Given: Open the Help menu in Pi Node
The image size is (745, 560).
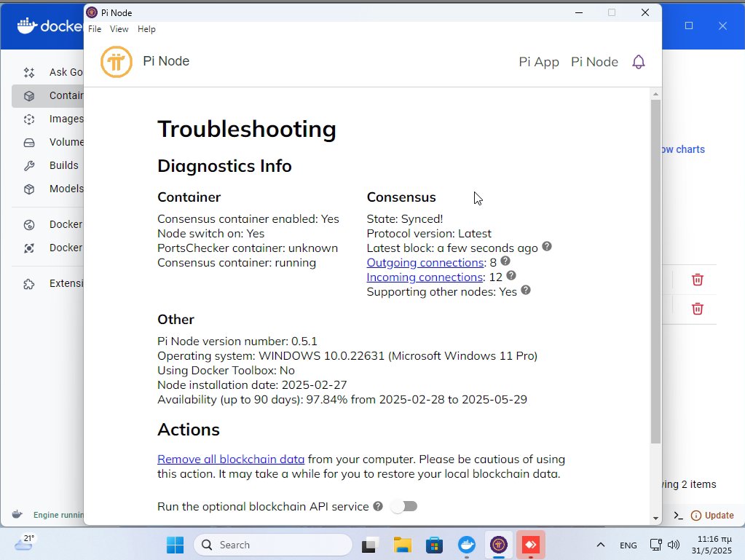Looking at the screenshot, I should [146, 29].
